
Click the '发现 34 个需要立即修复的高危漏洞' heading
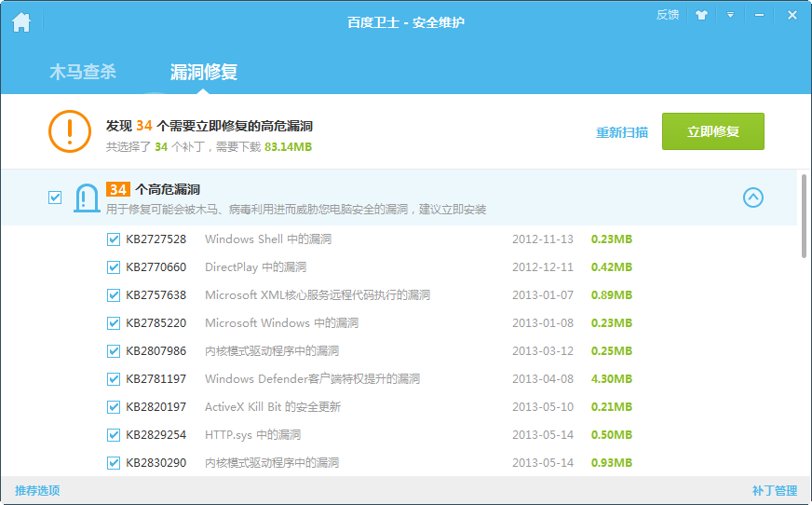(x=210, y=126)
